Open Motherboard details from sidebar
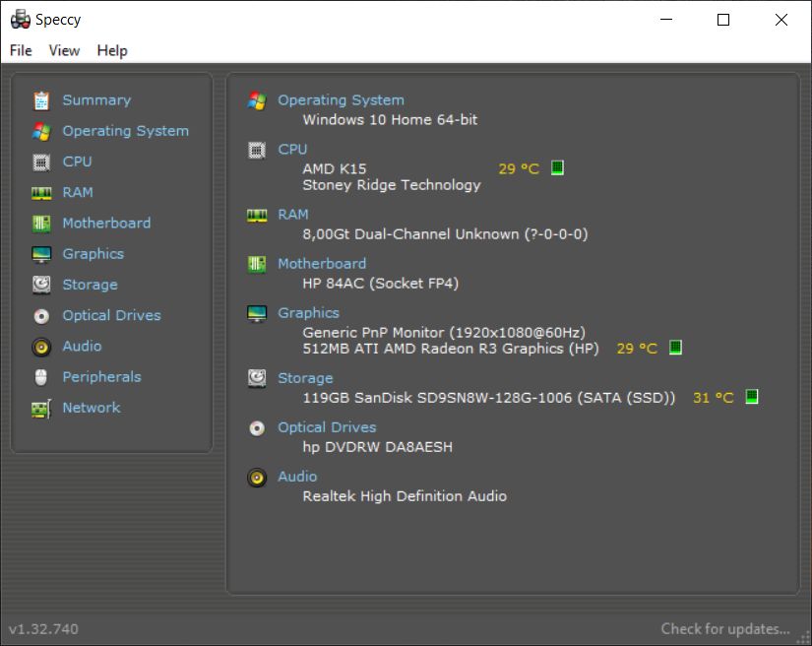This screenshot has width=812, height=646. point(106,224)
